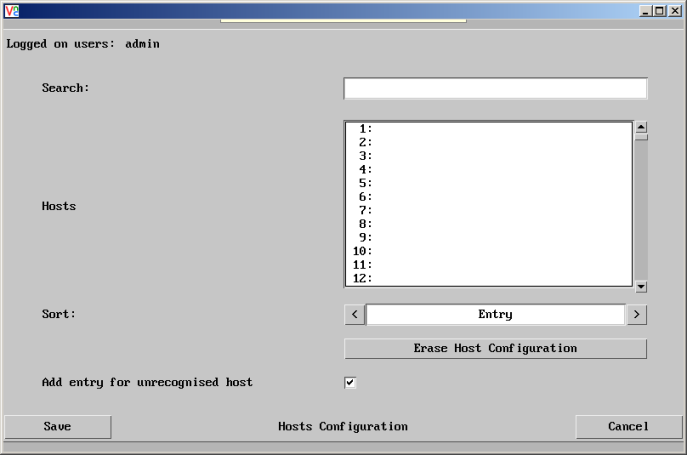Click the Sort field showing Entry
Screen dimensions: 687x455
[x=496, y=314]
